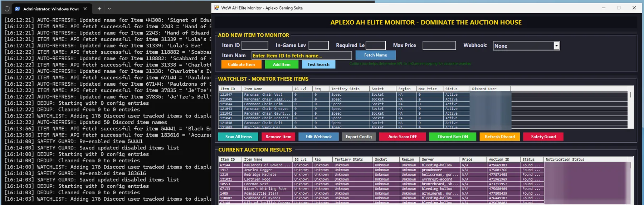
Task: Click the orange Calibrate Item button
Action: [241, 65]
